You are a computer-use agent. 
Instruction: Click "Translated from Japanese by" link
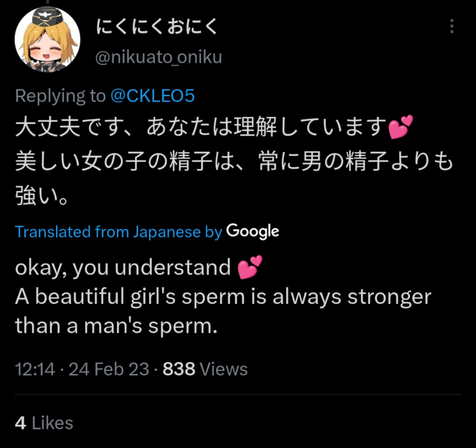click(119, 232)
